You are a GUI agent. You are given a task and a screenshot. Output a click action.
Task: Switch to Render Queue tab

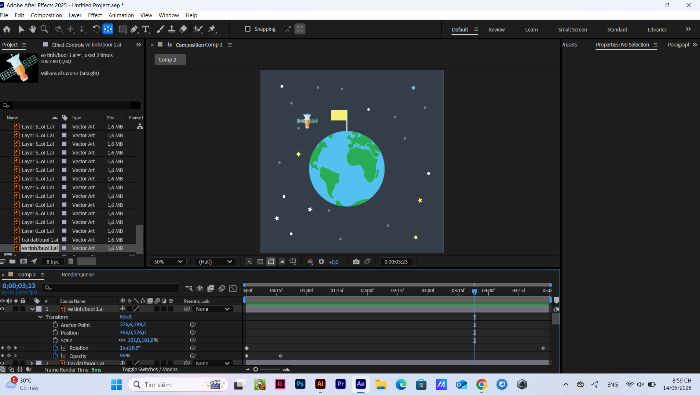point(77,274)
